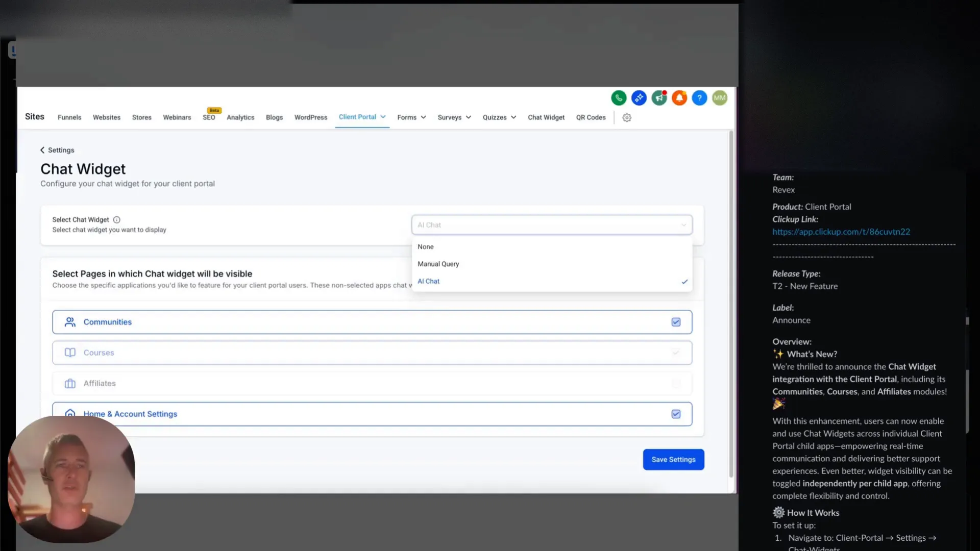This screenshot has height=551, width=980.
Task: Click the info icon beside Select Chat Widget
Action: click(116, 219)
